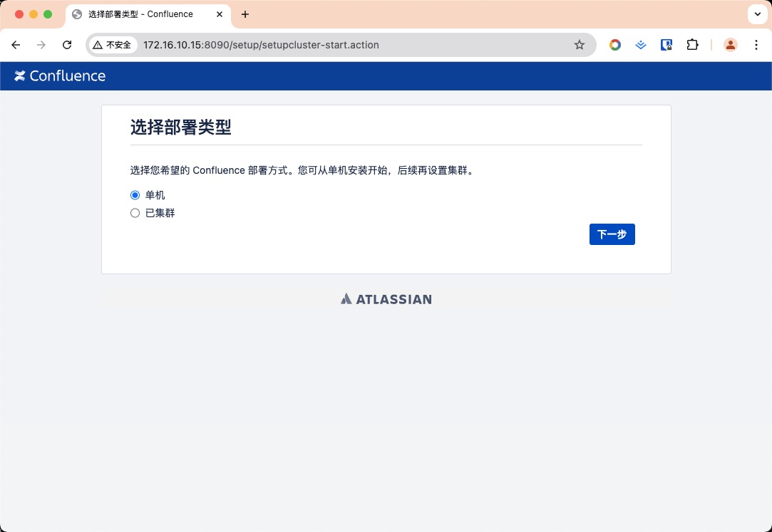Open the multicolored ring extension icon
Viewport: 772px width, 532px height.
tap(614, 45)
